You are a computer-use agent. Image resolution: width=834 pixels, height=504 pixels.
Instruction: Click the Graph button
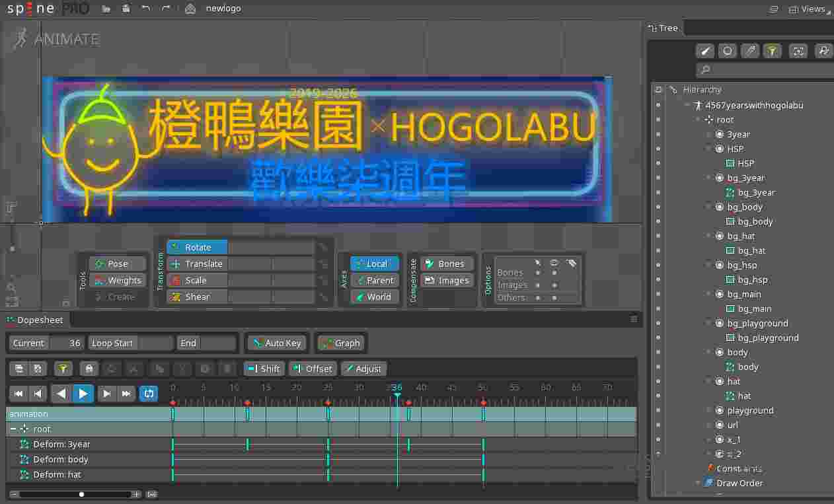[340, 343]
